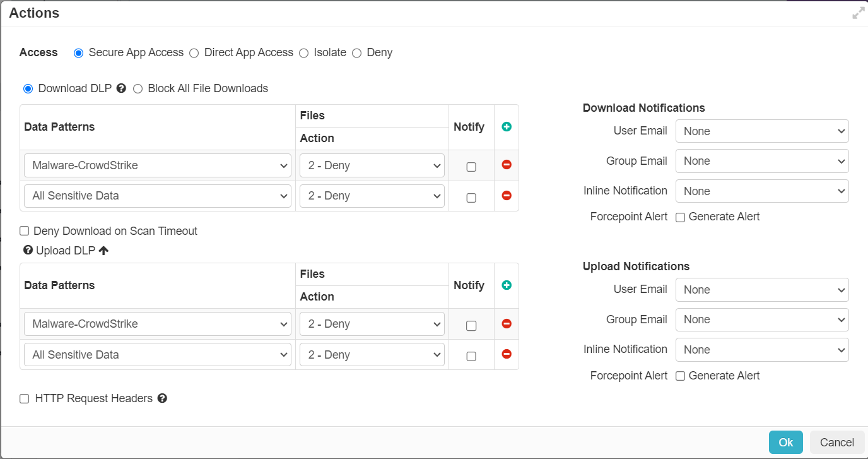Check HTTP Request Headers checkbox
This screenshot has width=868, height=459.
[x=25, y=399]
